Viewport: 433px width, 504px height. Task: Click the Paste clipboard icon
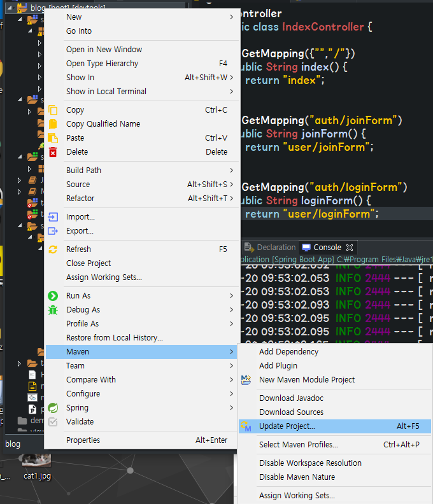point(53,138)
